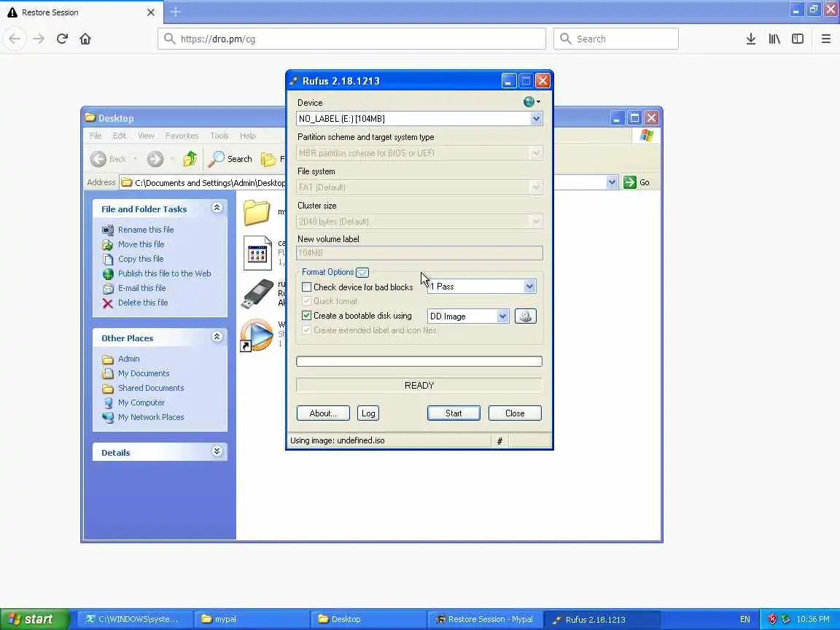Collapse the Other Places panel
840x630 pixels.
217,336
